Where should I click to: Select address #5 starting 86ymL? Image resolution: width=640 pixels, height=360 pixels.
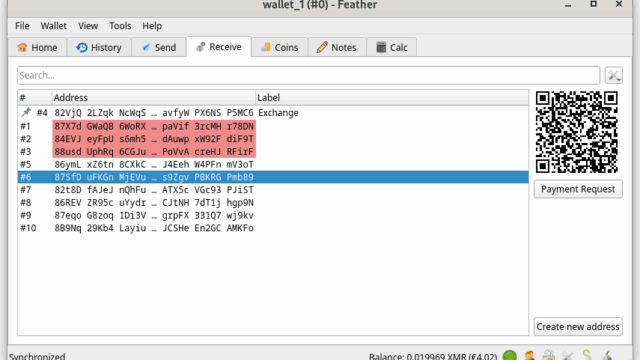[x=273, y=164]
